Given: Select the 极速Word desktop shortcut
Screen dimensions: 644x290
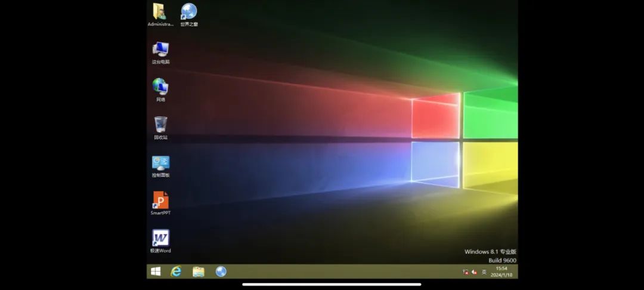Looking at the screenshot, I should 160,241.
